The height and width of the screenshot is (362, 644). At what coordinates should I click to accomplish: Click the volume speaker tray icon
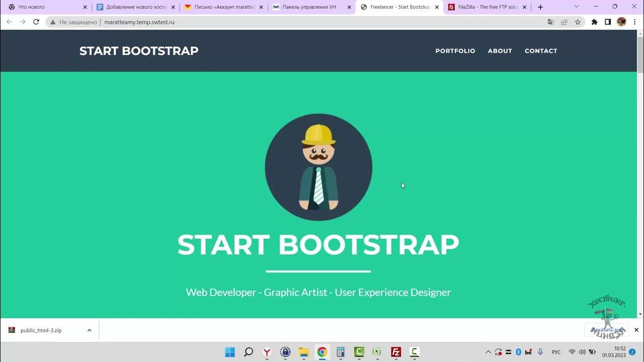click(x=582, y=352)
